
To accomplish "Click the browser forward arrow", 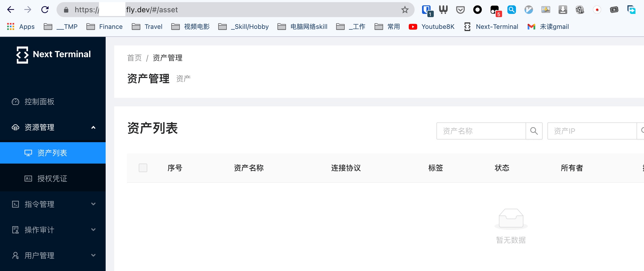I will 27,10.
